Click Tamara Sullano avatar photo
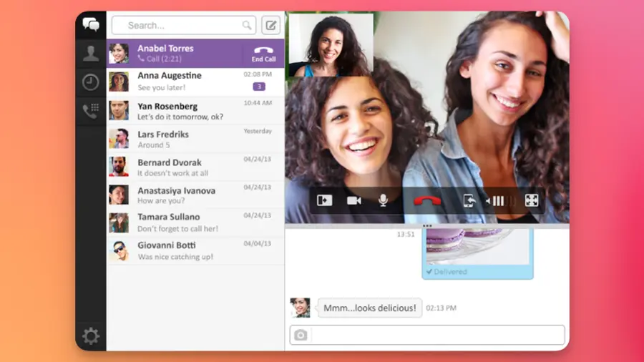Viewport: 644px width, 362px height. point(119,222)
